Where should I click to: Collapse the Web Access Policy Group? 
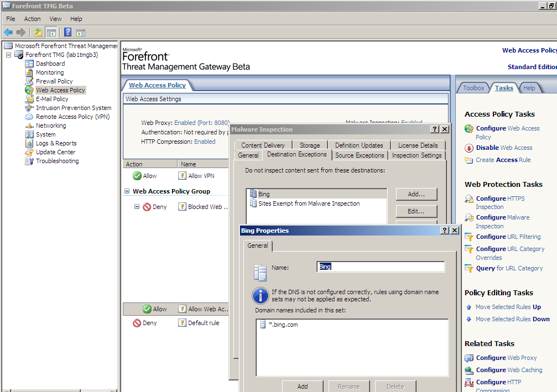(x=127, y=191)
